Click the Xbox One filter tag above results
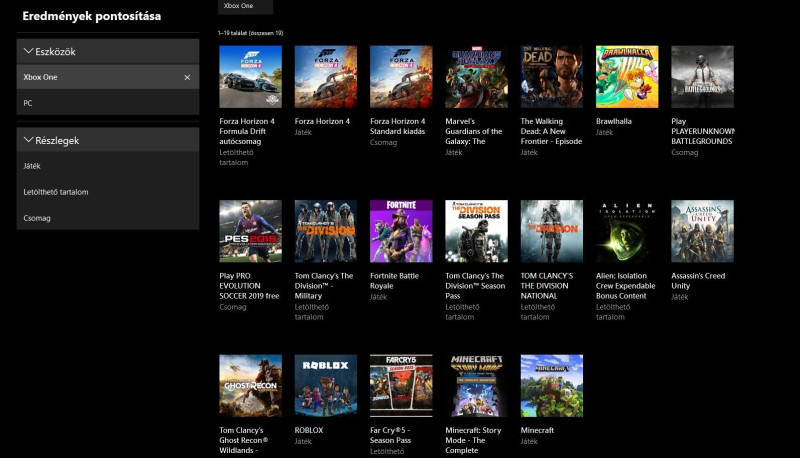Screen dimensions: 800x458 pos(245,6)
